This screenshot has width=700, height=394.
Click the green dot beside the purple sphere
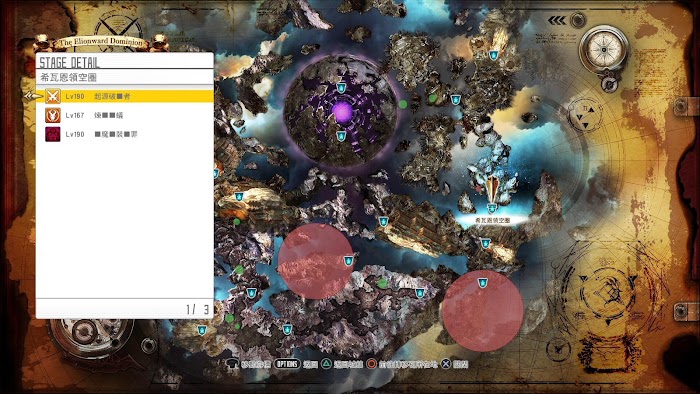[x=403, y=104]
